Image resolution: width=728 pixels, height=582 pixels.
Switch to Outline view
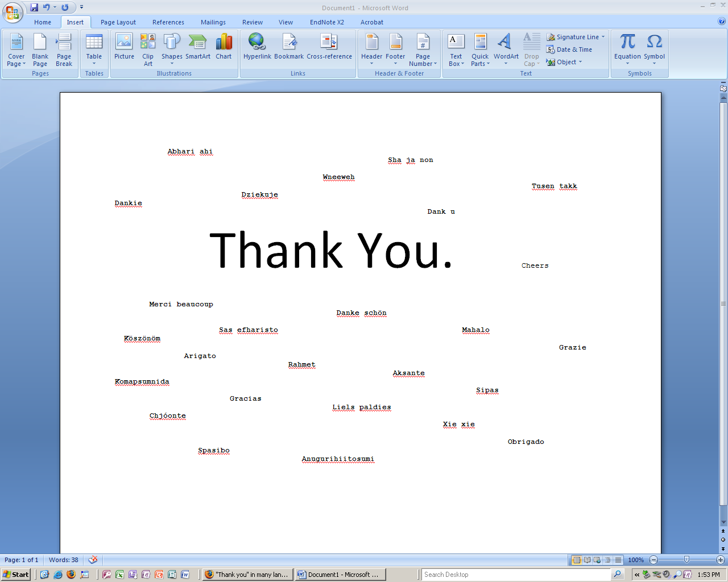[607, 560]
